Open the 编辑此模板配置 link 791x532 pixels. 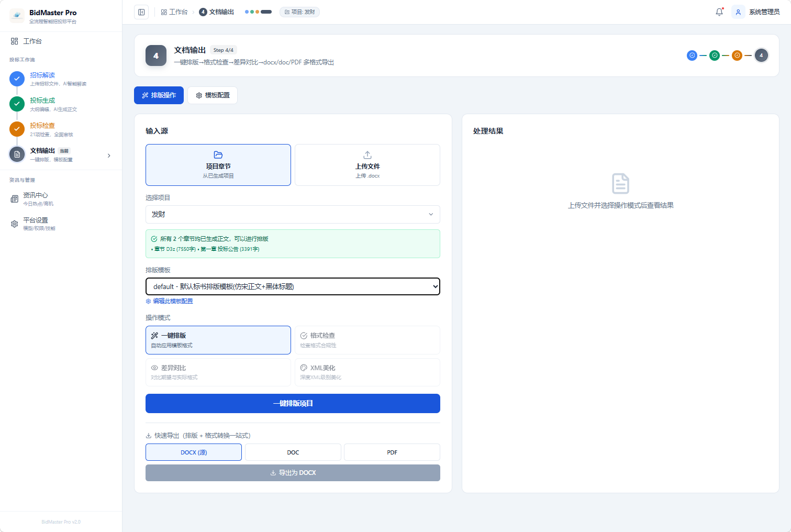169,302
